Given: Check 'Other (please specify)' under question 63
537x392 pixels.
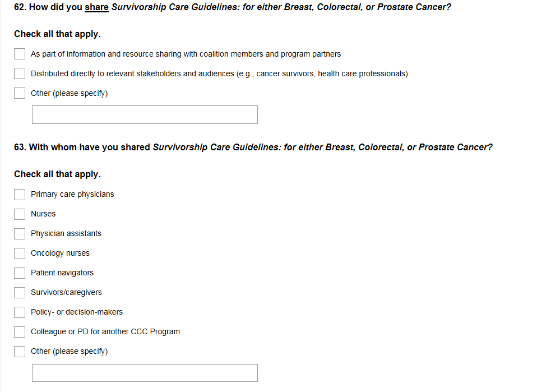Looking at the screenshot, I should (20, 351).
